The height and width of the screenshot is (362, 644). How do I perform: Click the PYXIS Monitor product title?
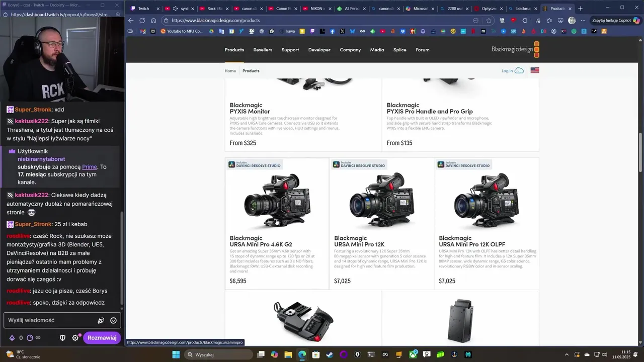click(x=250, y=108)
